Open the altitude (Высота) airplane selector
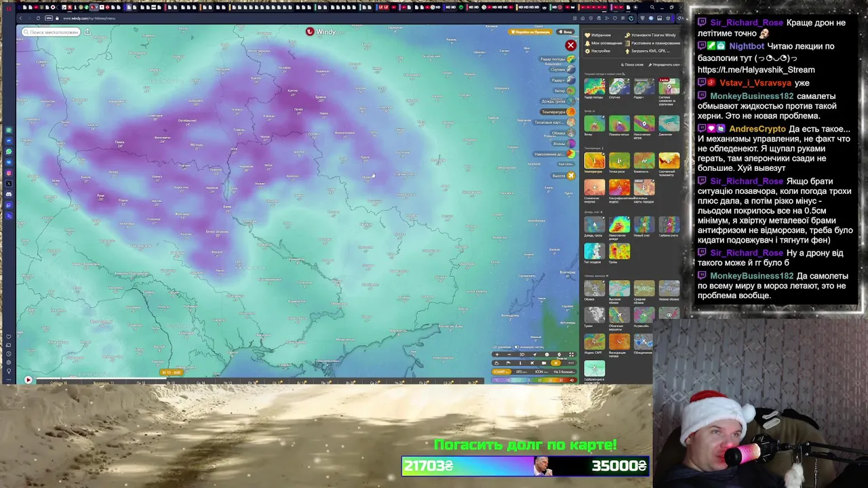This screenshot has width=868, height=488. point(563,176)
